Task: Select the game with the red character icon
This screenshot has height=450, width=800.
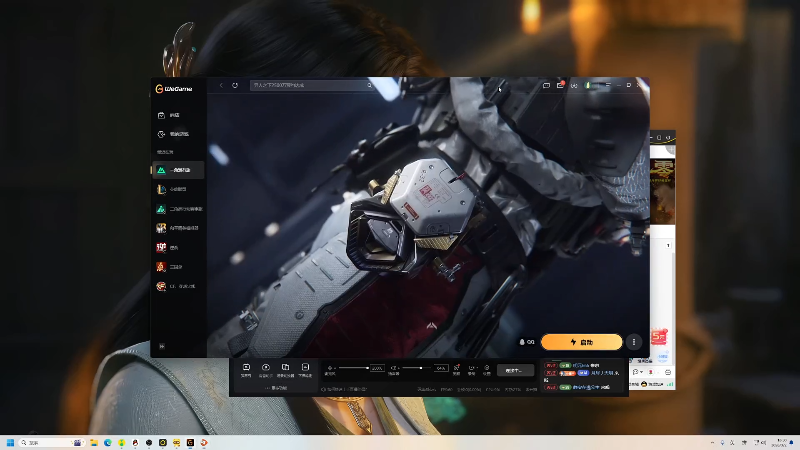Action: pyautogui.click(x=178, y=247)
